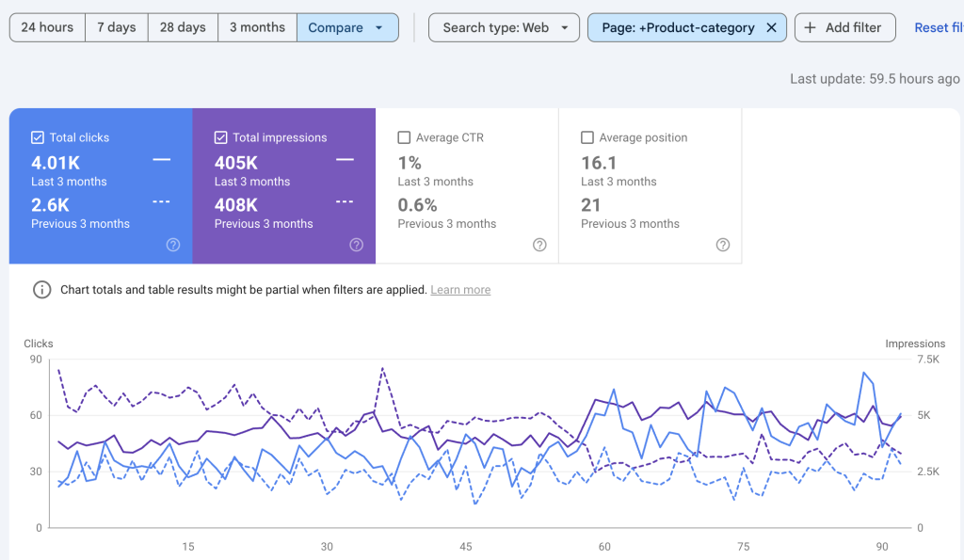The image size is (964, 560).
Task: Click the Reset filters link
Action: [939, 27]
